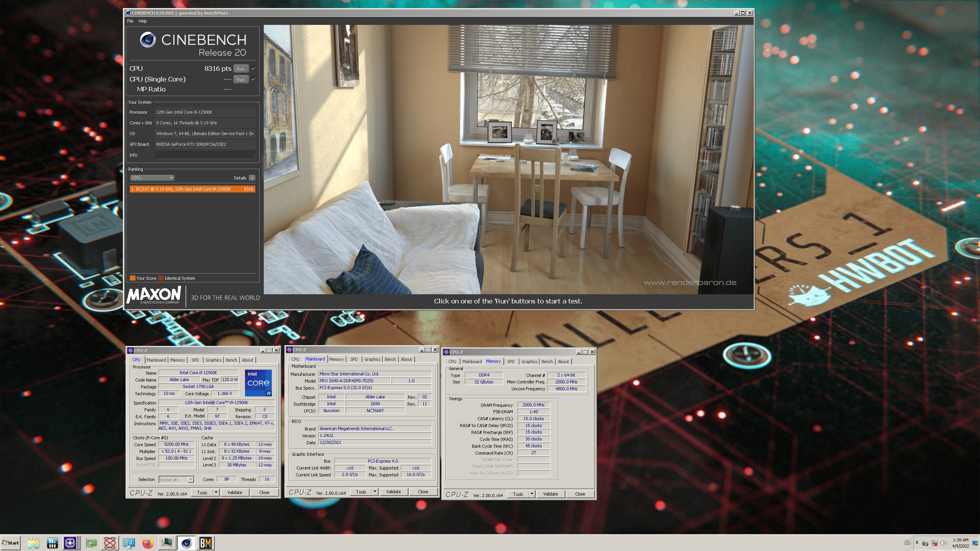Expand Tools dropdown arrow in left CPU-Z
Screen dimensions: 980x551
coord(216,493)
